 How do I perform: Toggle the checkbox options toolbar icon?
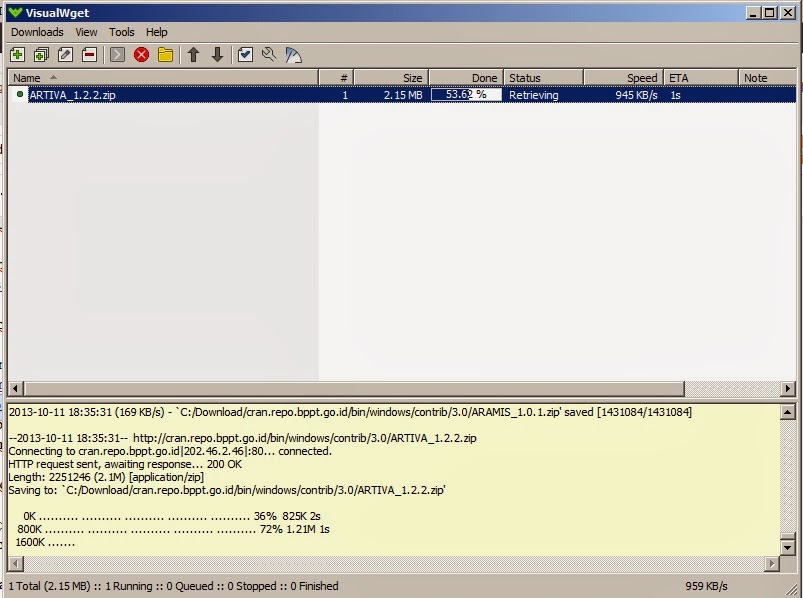pyautogui.click(x=245, y=55)
